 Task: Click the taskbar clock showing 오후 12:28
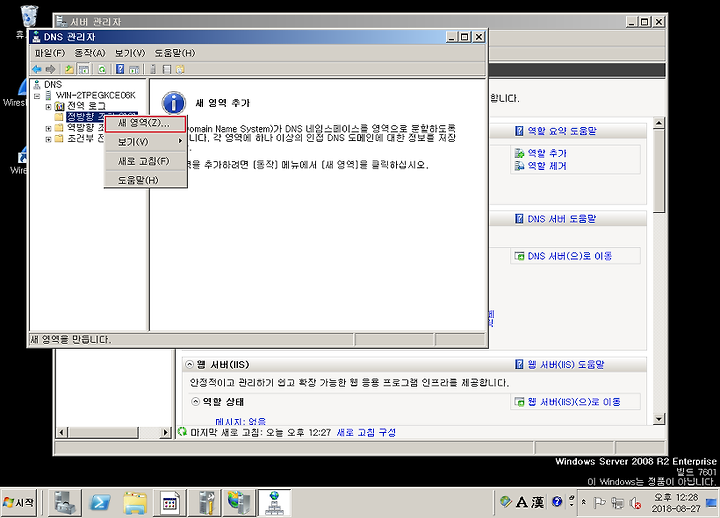click(x=676, y=503)
